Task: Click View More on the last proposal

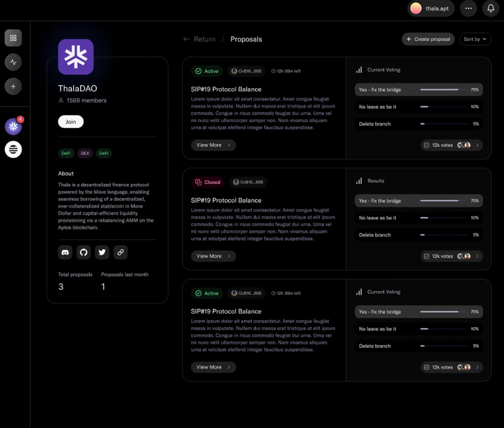Action: 214,367
